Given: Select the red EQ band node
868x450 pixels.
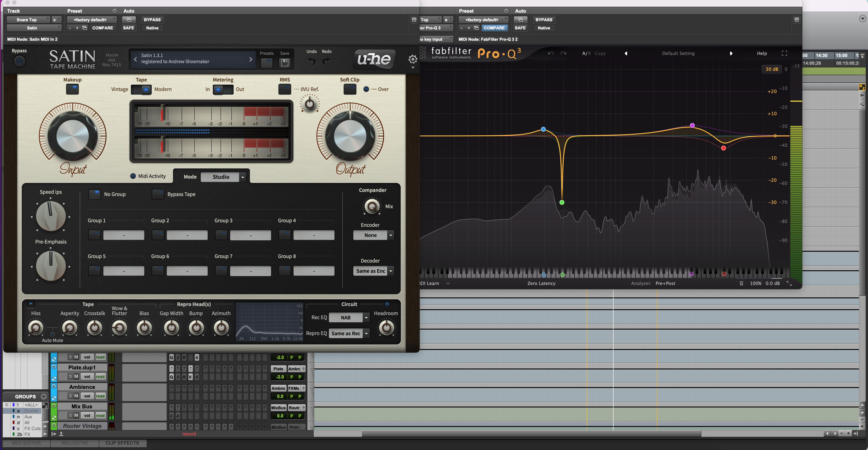Looking at the screenshot, I should pyautogui.click(x=723, y=148).
